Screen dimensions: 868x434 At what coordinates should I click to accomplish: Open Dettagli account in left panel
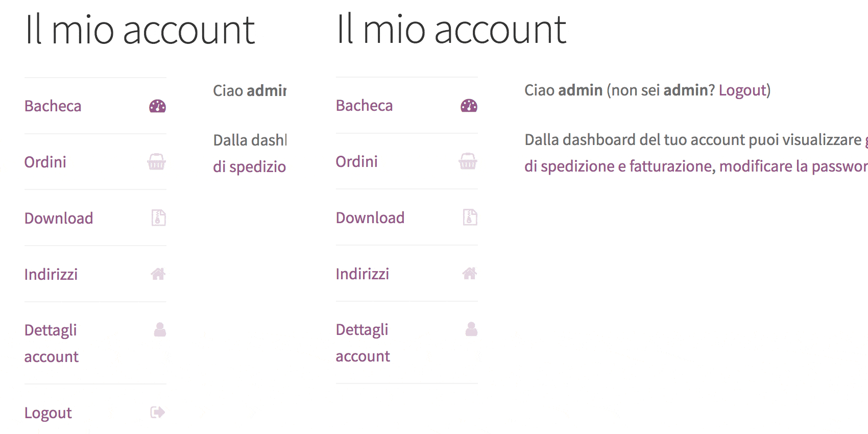52,343
